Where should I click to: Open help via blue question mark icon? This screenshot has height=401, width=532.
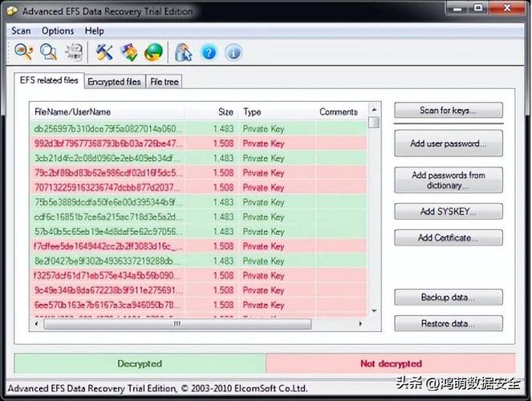[209, 52]
